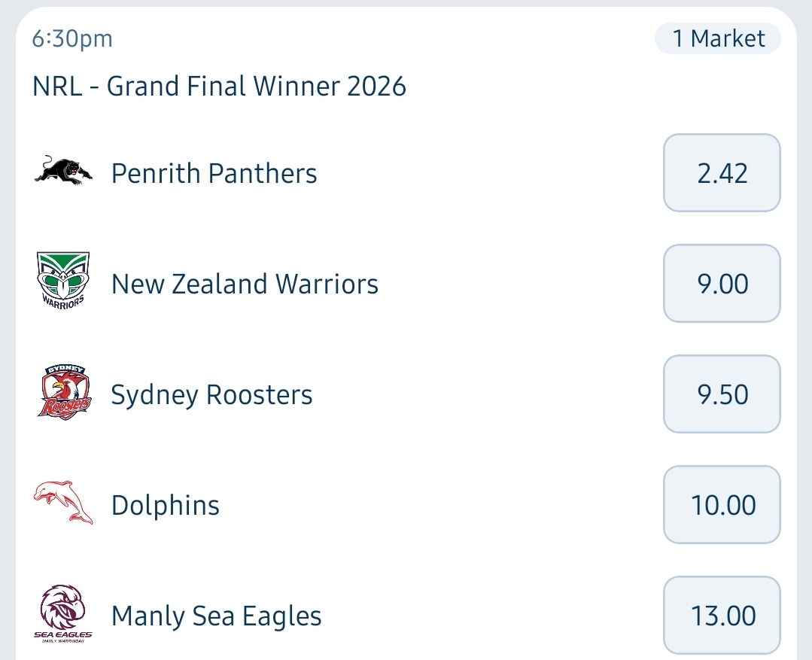Pick Dolphins at 10.00 odds
The width and height of the screenshot is (812, 660).
click(722, 505)
